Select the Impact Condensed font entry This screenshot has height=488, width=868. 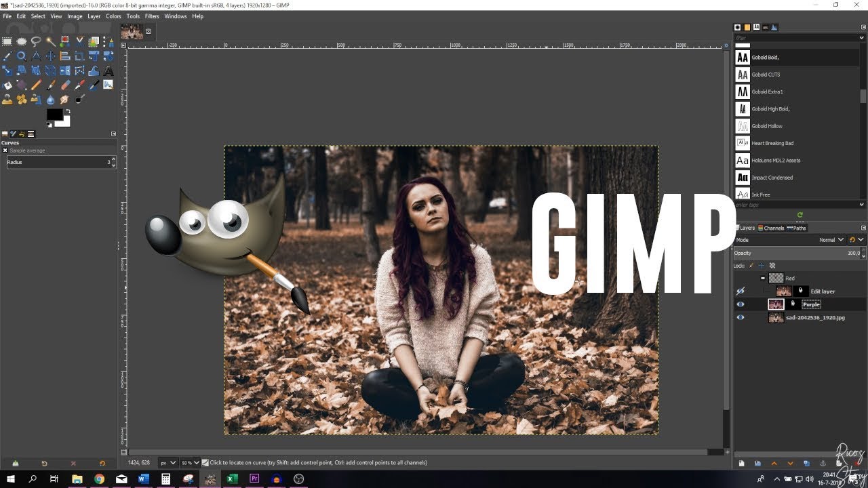(x=772, y=178)
